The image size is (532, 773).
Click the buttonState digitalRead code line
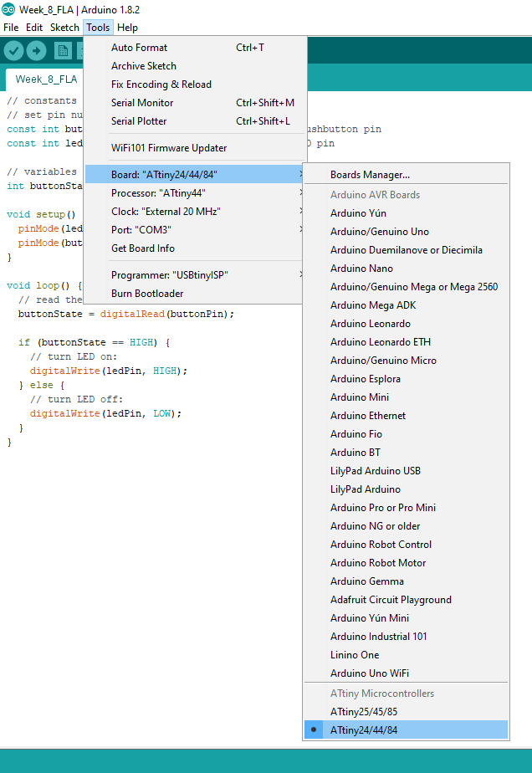point(125,315)
